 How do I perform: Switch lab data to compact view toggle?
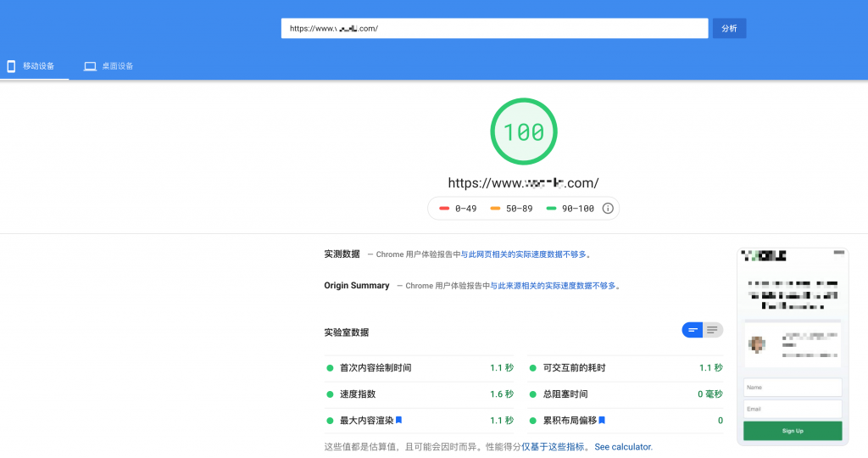tap(693, 330)
